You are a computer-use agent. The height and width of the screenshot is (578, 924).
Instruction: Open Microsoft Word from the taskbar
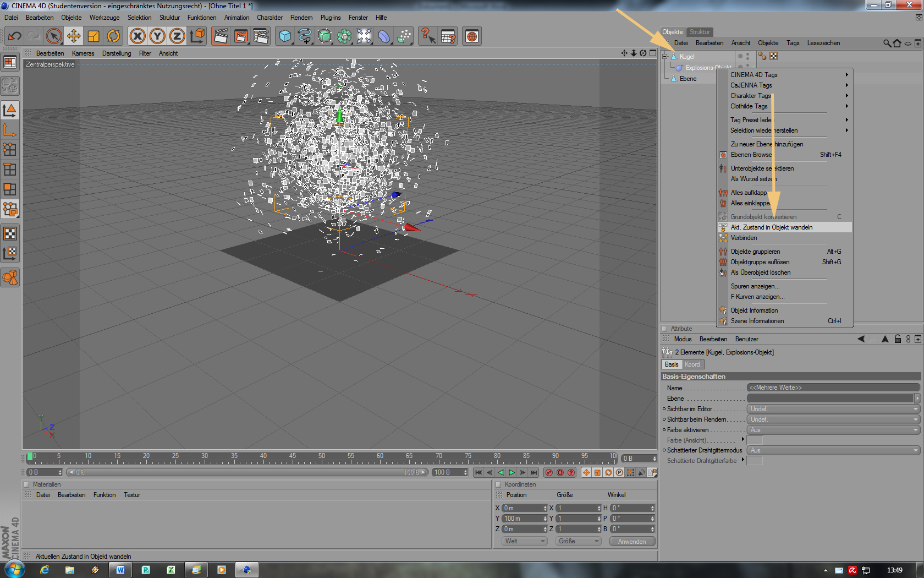point(120,570)
